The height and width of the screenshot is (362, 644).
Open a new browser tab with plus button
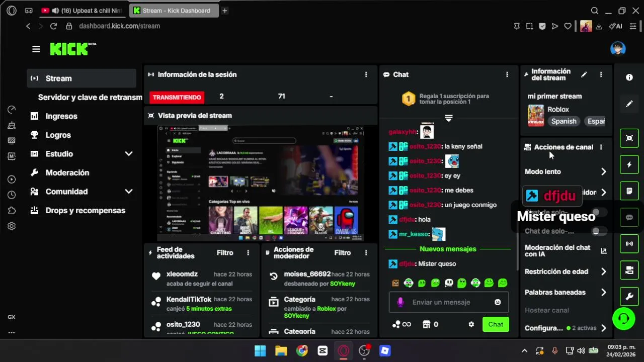pos(225,11)
